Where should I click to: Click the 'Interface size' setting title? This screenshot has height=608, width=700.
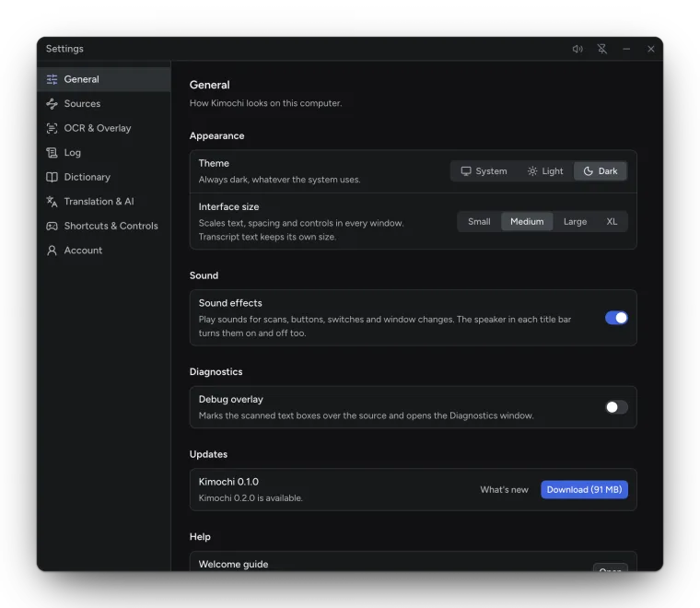point(228,207)
